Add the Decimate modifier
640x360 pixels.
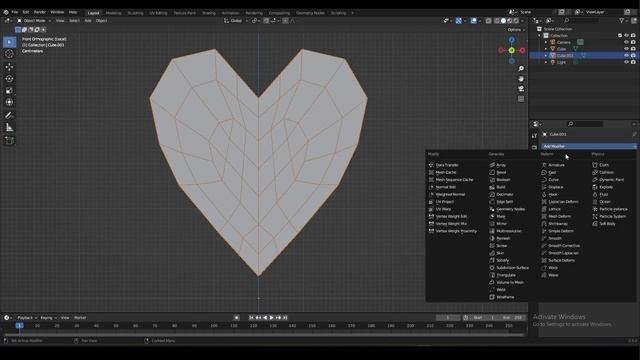(504, 194)
